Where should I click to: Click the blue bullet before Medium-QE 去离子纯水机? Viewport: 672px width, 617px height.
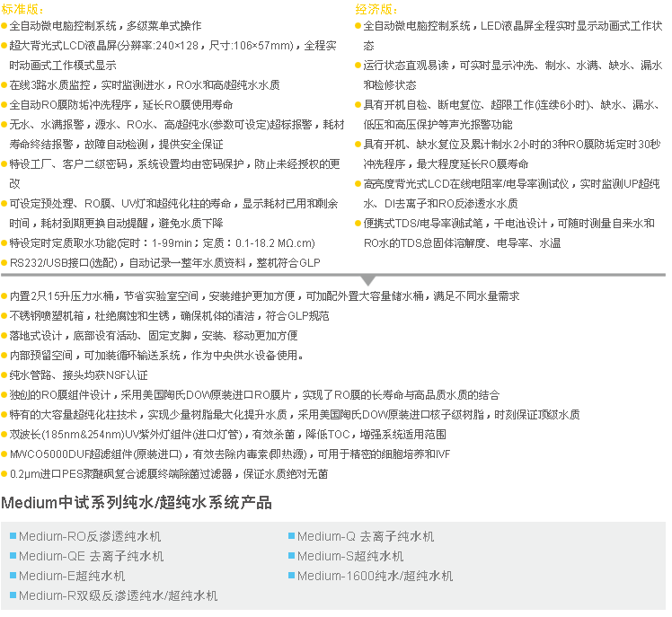click(13, 555)
